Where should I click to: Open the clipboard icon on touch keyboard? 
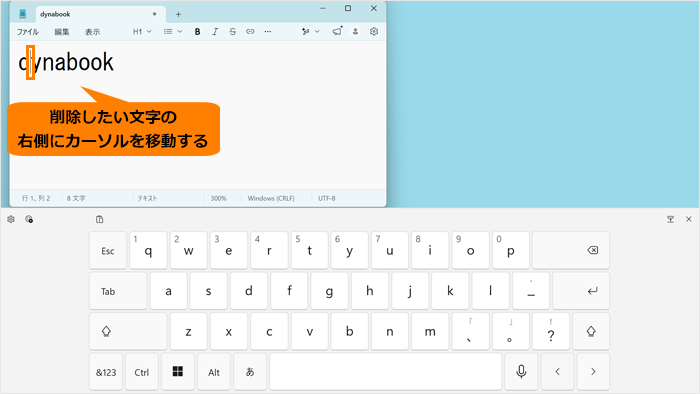click(100, 219)
